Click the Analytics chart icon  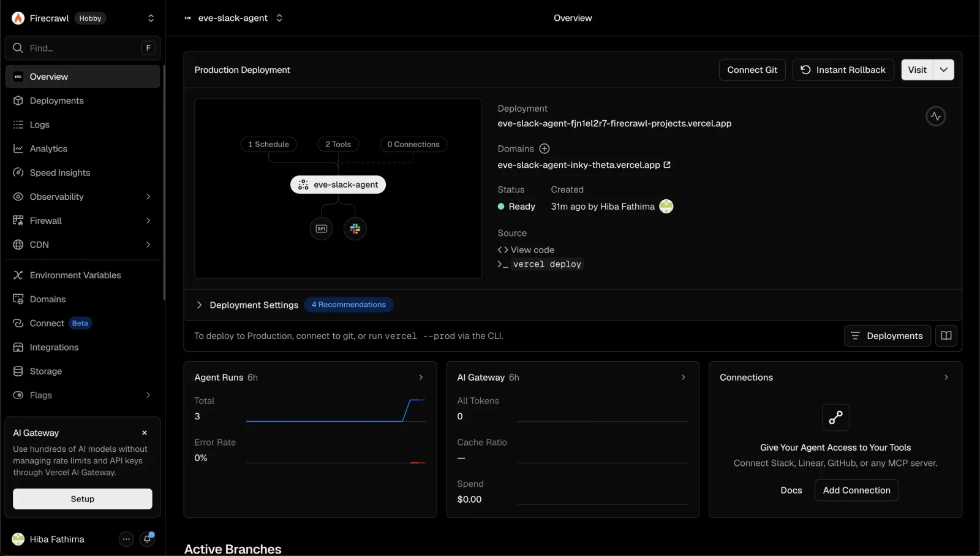(18, 148)
